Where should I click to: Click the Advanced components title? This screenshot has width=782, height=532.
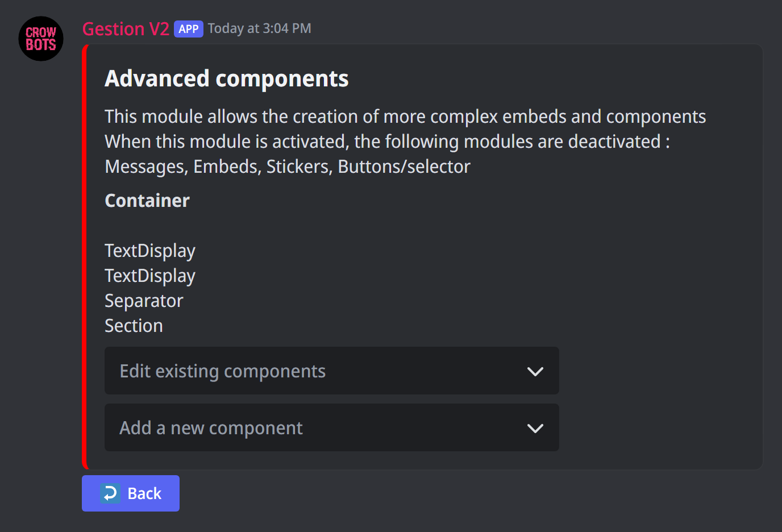(227, 78)
